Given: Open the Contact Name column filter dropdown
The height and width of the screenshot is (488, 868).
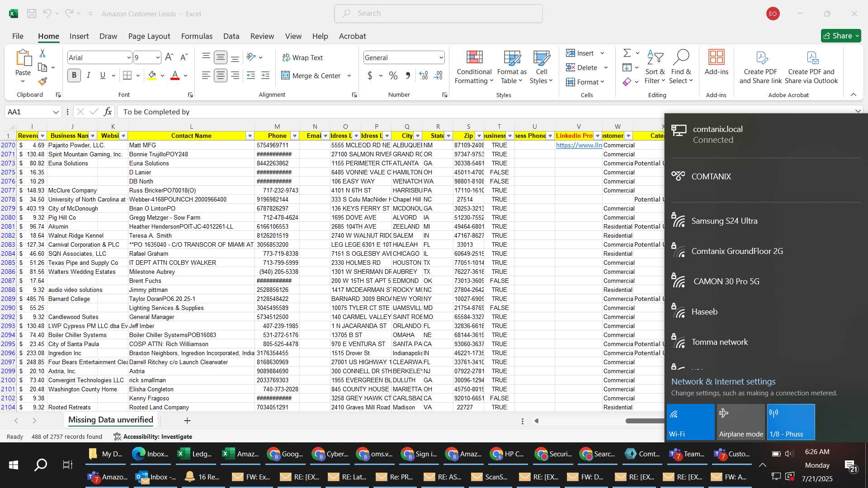Looking at the screenshot, I should 250,136.
